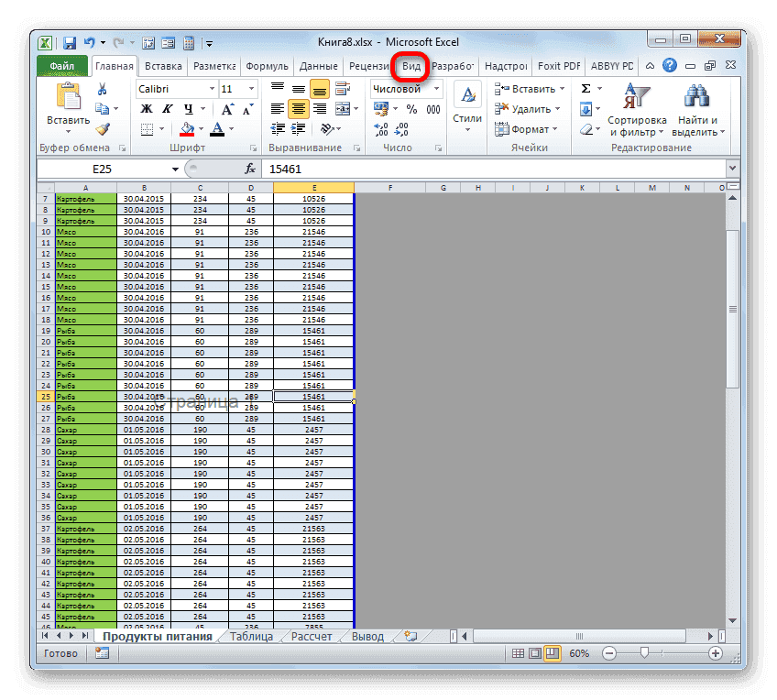Viewport: 777px width, 700px height.
Task: Select the Format Painter tool
Action: (x=102, y=130)
